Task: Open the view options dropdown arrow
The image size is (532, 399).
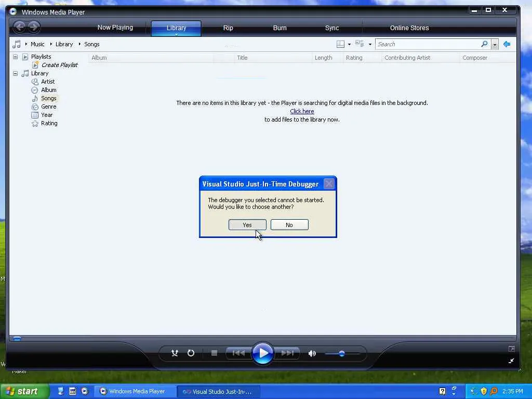Action: [370, 45]
